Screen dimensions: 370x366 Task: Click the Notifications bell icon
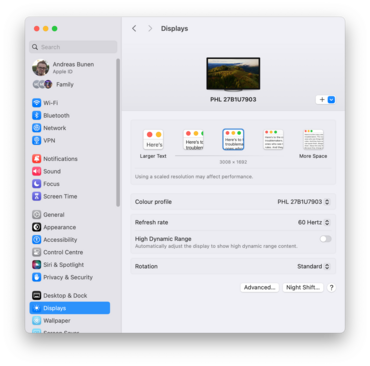(x=36, y=159)
